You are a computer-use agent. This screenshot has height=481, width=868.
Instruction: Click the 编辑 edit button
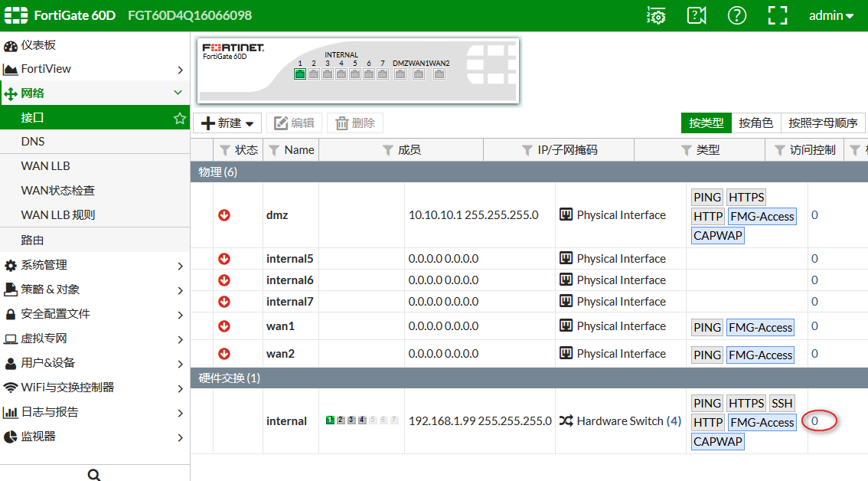[295, 123]
